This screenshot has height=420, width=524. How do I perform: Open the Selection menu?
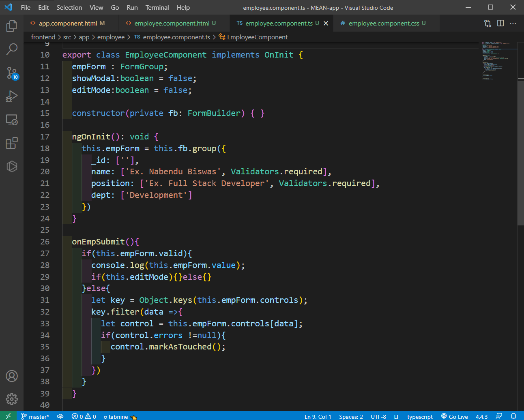click(69, 7)
